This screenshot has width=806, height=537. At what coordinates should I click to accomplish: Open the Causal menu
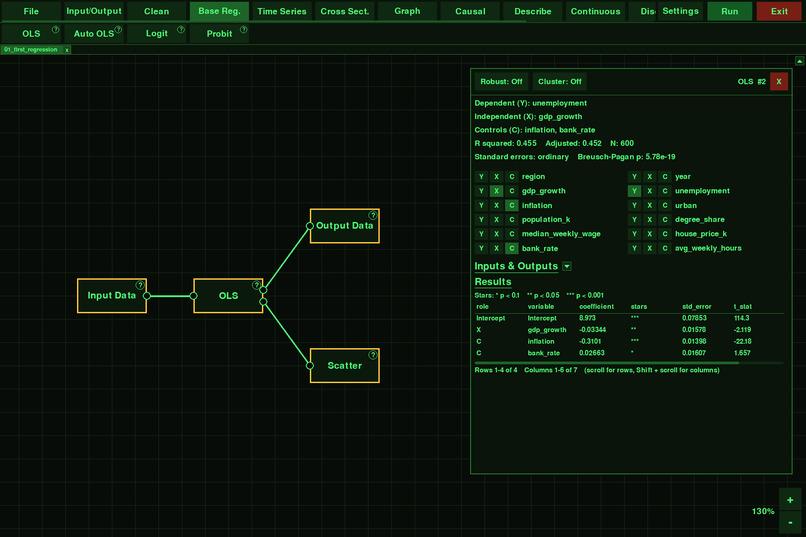(x=470, y=11)
